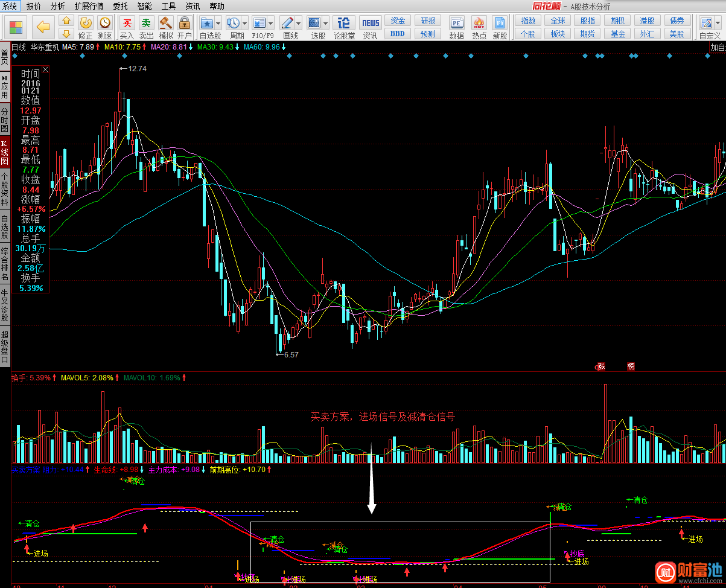Expand the 画线 drawing dropdown arrow

pos(299,24)
